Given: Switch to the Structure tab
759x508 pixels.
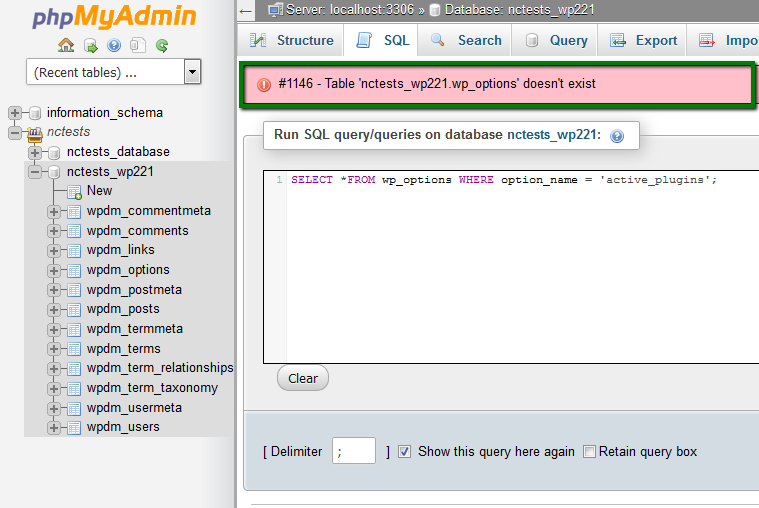Looking at the screenshot, I should tap(291, 40).
